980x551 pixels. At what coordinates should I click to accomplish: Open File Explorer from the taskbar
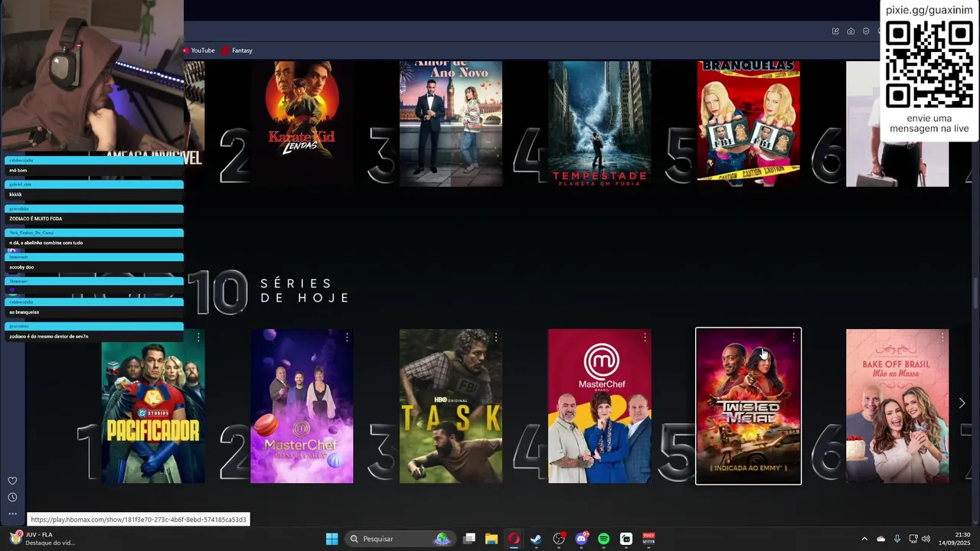click(492, 539)
